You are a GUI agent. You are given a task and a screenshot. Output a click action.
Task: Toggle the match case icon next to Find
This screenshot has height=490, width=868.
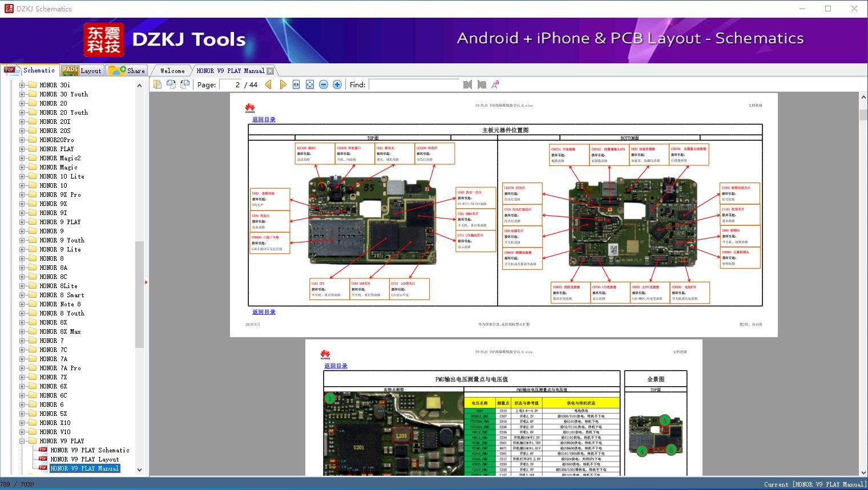click(x=495, y=84)
